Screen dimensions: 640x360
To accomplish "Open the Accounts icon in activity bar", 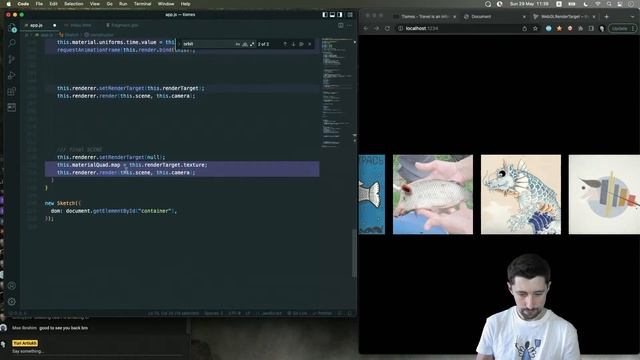I will (12, 286).
